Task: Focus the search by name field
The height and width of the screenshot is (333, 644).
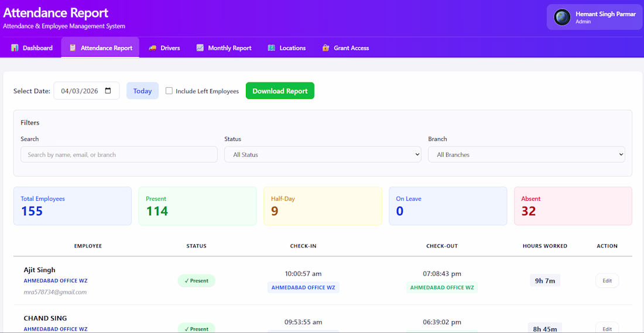Action: click(x=119, y=155)
